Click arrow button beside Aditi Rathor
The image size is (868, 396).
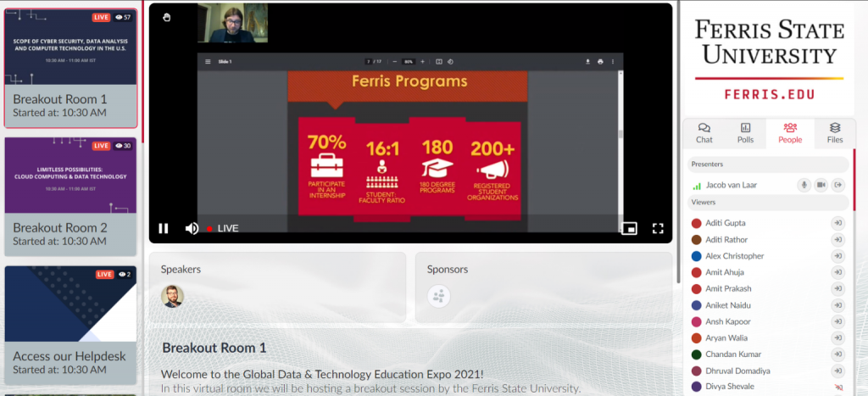[838, 240]
